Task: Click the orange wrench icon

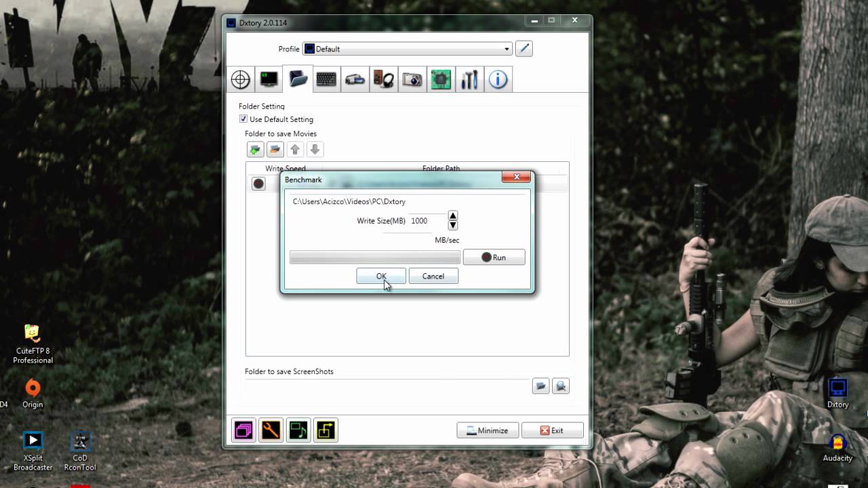Action: click(271, 430)
